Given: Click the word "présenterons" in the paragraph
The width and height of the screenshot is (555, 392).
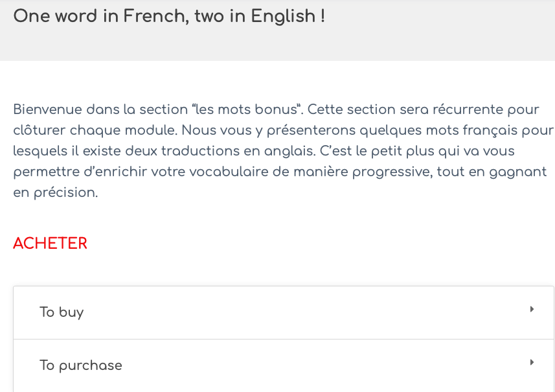Looking at the screenshot, I should 310,130.
